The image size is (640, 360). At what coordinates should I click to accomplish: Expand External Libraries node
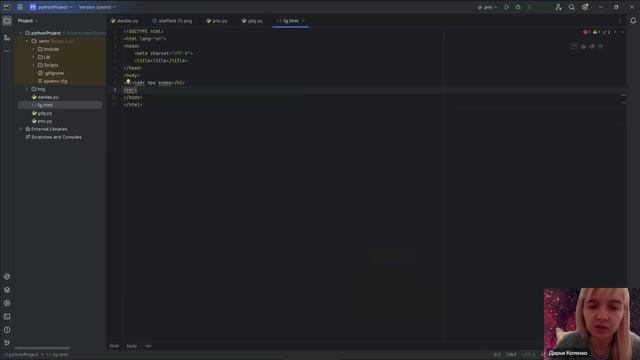(x=21, y=129)
